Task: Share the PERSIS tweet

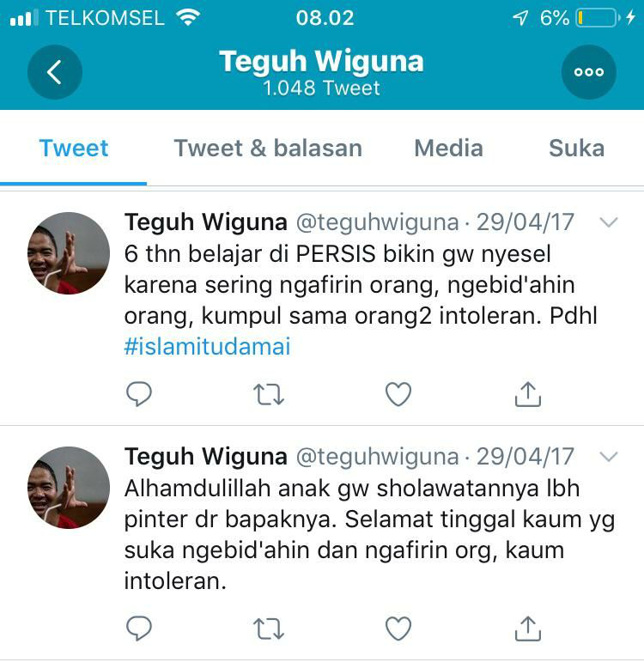Action: [x=528, y=394]
